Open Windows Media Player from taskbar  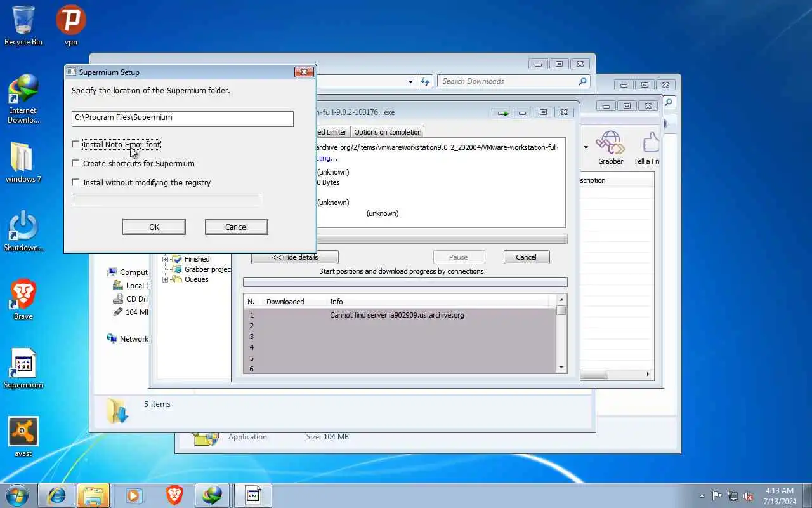tap(134, 495)
